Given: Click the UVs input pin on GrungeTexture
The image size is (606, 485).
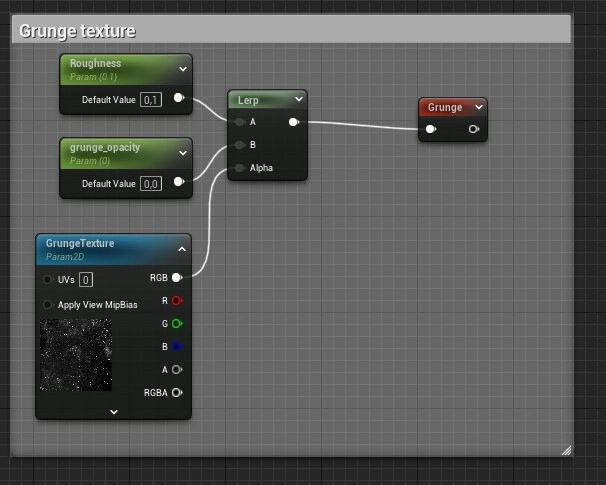Looking at the screenshot, I should [48, 279].
